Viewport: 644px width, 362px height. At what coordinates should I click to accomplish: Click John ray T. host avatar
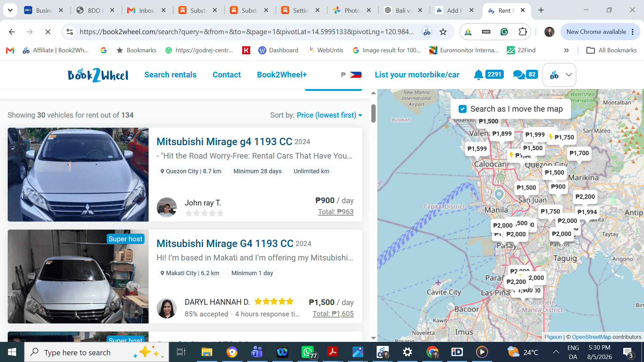click(x=167, y=207)
